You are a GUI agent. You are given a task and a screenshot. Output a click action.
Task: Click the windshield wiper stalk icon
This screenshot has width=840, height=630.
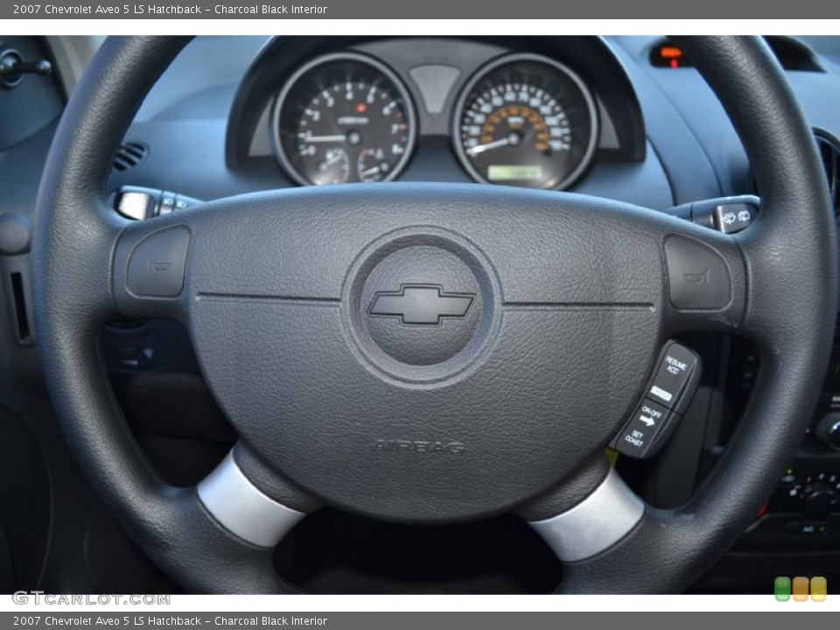[x=736, y=218]
